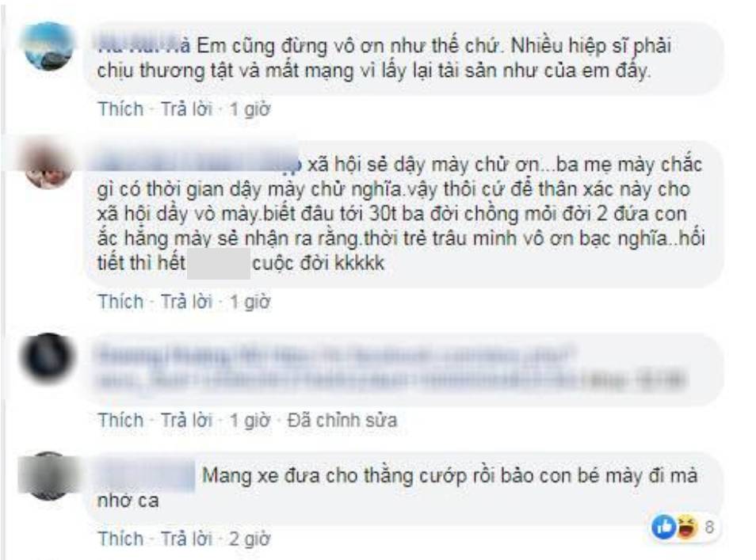Click Trả lời beneath the fully blurred comment

coord(186,421)
